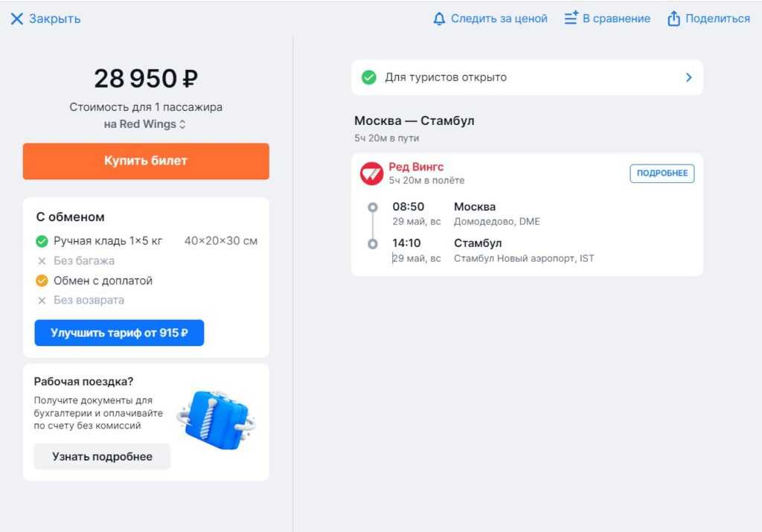Expand flight details via 'Подробнее' button

(662, 173)
